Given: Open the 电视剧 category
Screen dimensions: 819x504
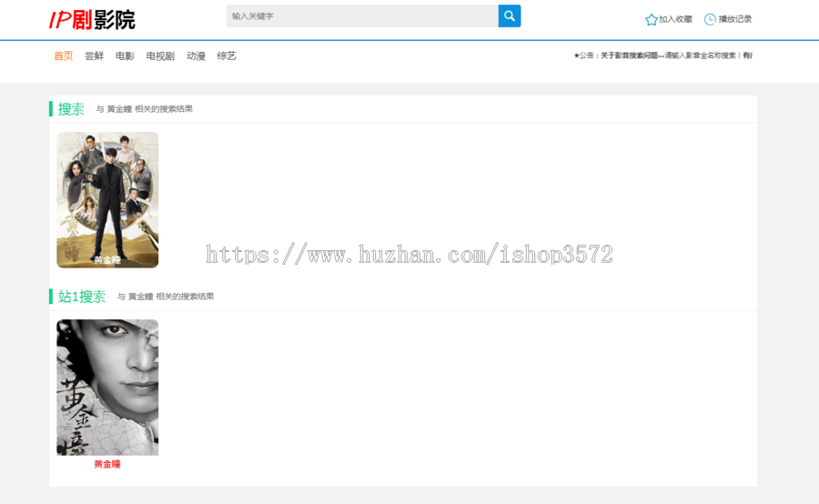Looking at the screenshot, I should pyautogui.click(x=160, y=55).
